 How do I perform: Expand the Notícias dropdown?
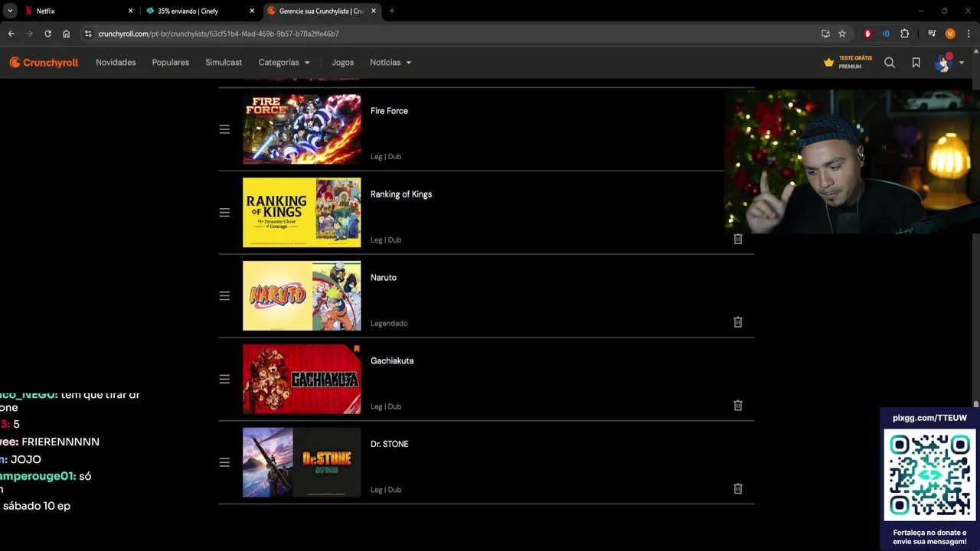click(390, 63)
